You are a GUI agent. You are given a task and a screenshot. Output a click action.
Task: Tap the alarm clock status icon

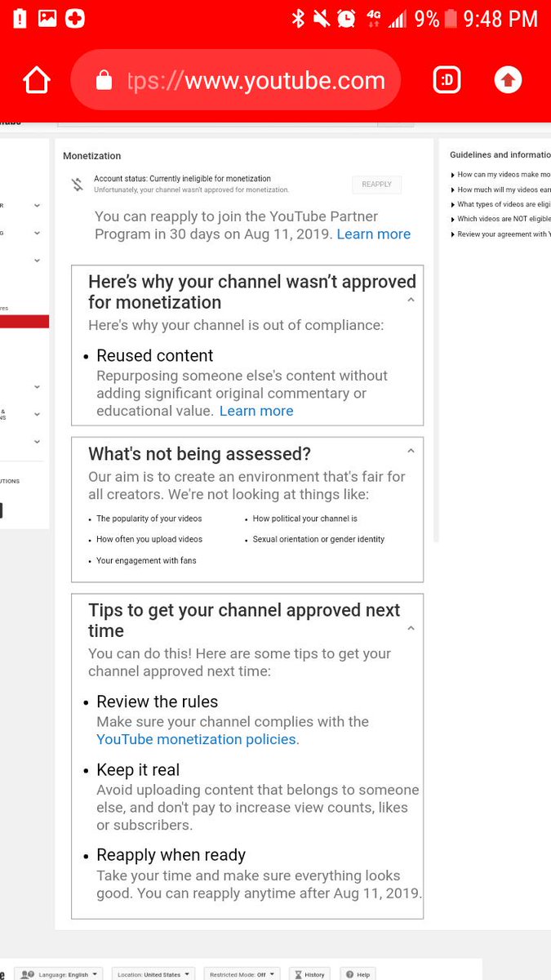(x=347, y=18)
